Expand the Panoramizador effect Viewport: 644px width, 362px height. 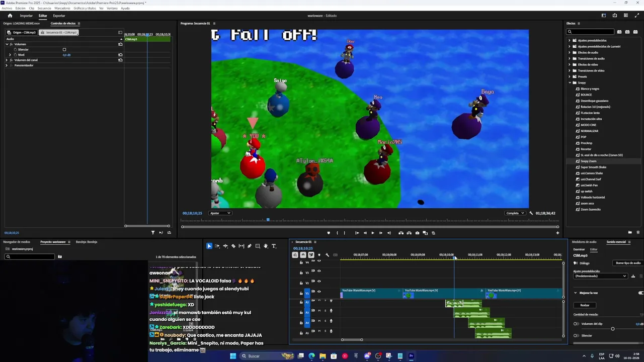click(7, 65)
